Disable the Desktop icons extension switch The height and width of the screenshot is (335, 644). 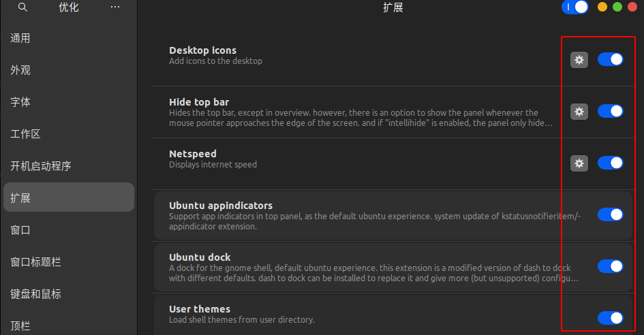click(x=611, y=59)
